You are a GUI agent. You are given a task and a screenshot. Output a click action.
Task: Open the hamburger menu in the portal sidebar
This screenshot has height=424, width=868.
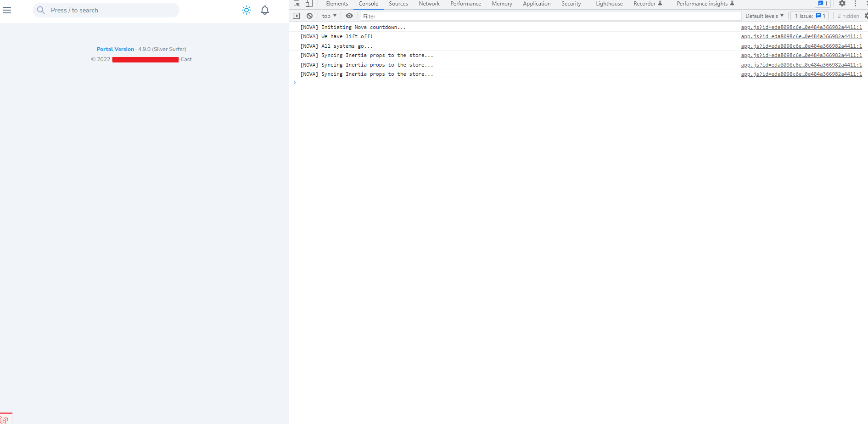(7, 10)
